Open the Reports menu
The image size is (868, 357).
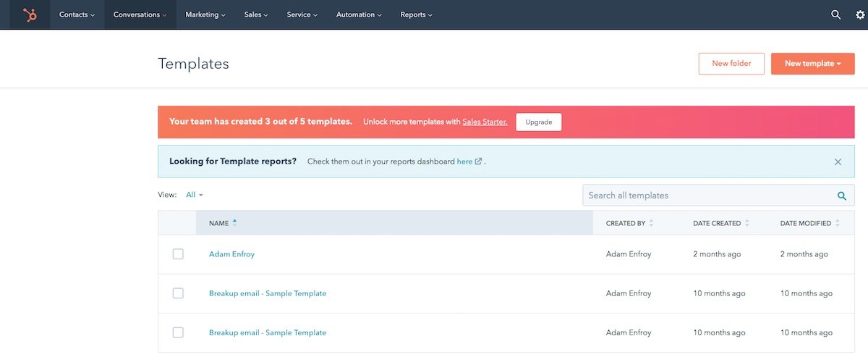[x=417, y=14]
